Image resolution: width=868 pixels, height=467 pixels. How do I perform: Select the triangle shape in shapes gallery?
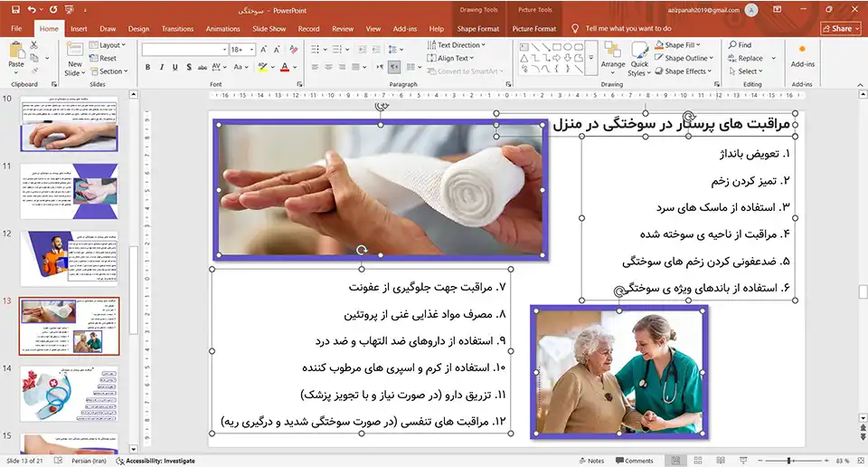tap(524, 58)
